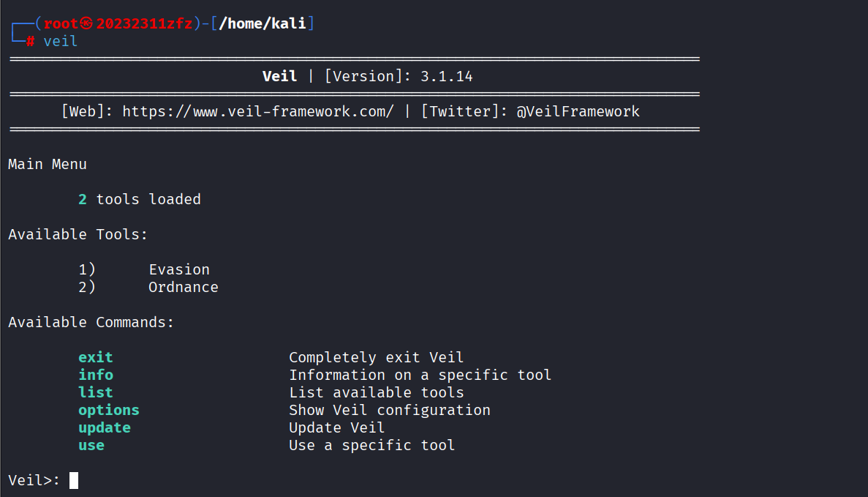Select the Ordnance tool entry
868x497 pixels.
click(183, 287)
